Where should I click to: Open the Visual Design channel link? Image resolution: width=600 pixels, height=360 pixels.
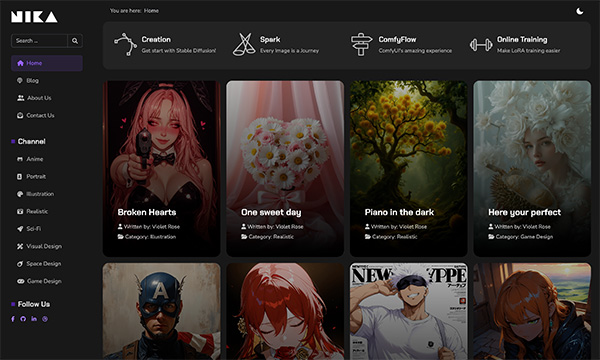click(44, 246)
